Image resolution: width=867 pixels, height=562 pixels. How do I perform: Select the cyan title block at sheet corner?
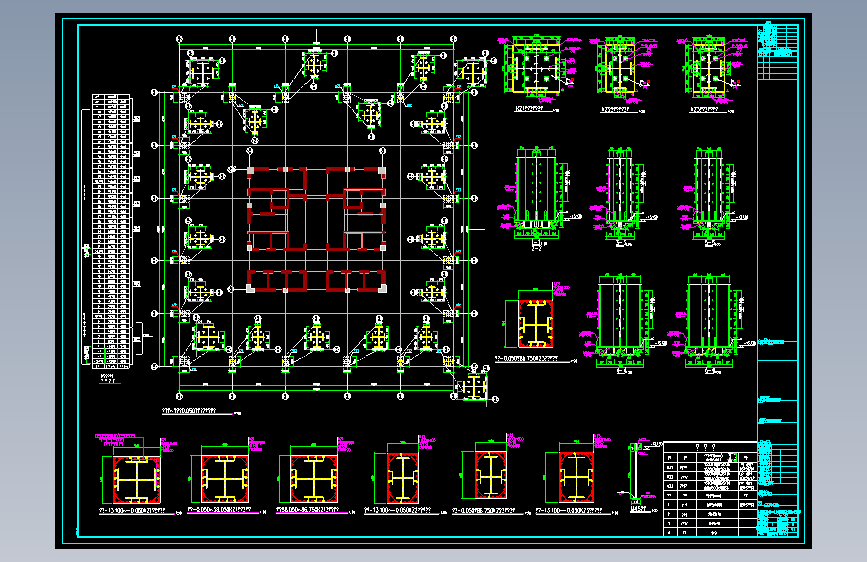point(779,488)
